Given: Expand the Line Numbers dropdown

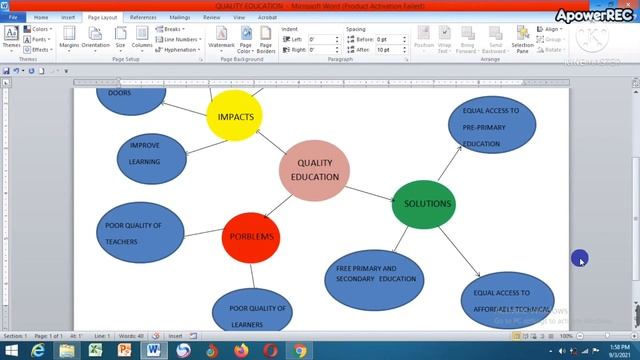Looking at the screenshot, I should point(179,39).
